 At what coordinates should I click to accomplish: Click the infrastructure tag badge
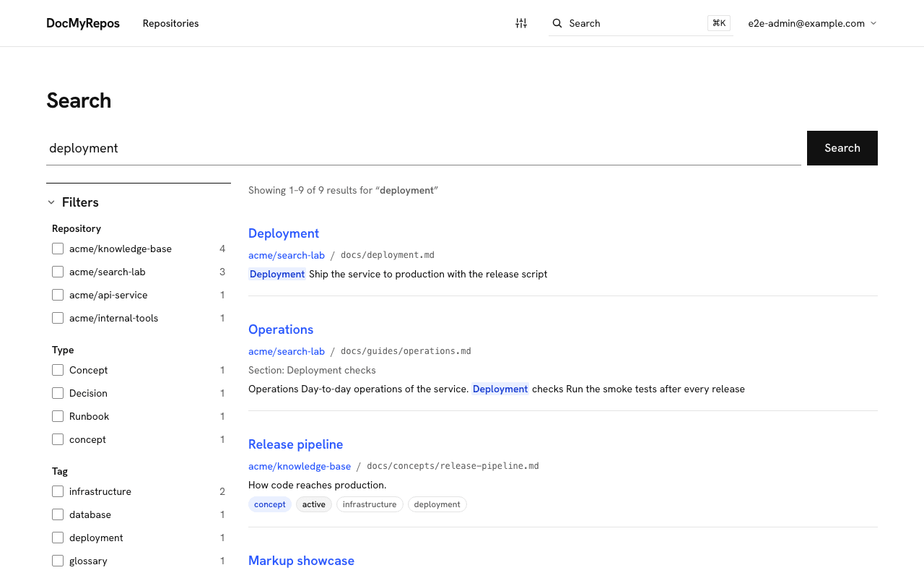(x=370, y=504)
